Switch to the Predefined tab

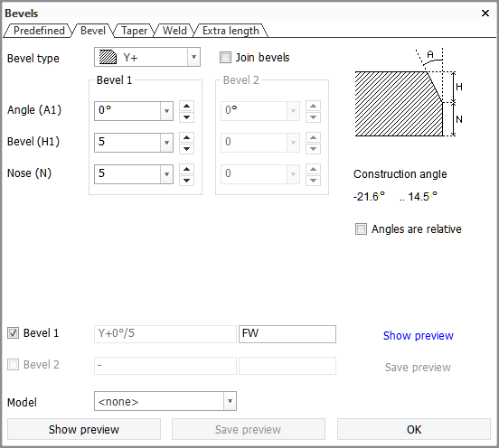click(39, 31)
